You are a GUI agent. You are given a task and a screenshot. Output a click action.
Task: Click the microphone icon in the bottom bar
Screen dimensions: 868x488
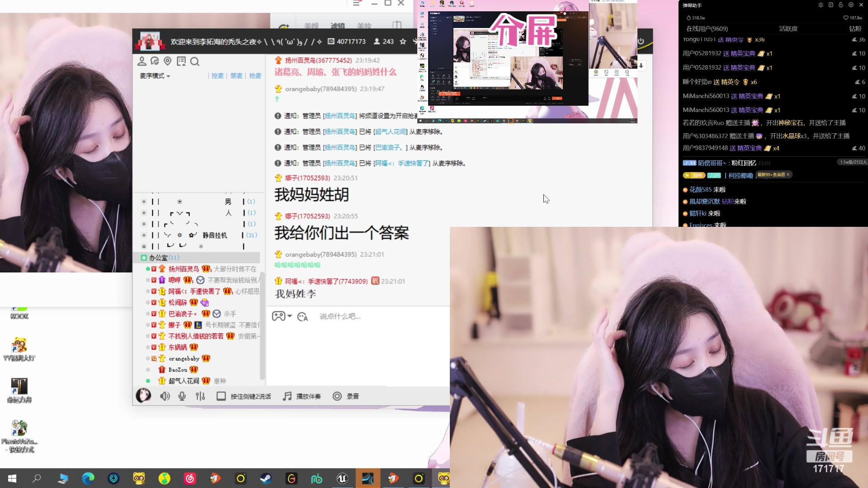pyautogui.click(x=182, y=396)
